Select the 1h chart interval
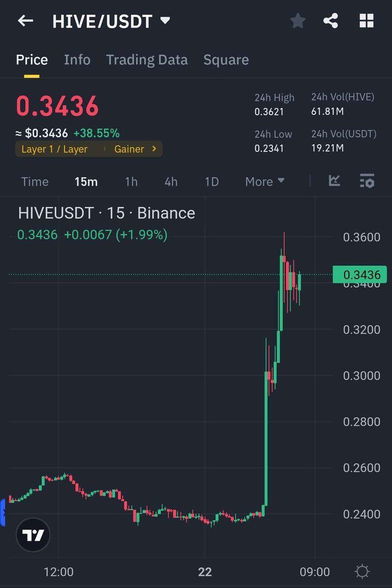 click(x=131, y=182)
